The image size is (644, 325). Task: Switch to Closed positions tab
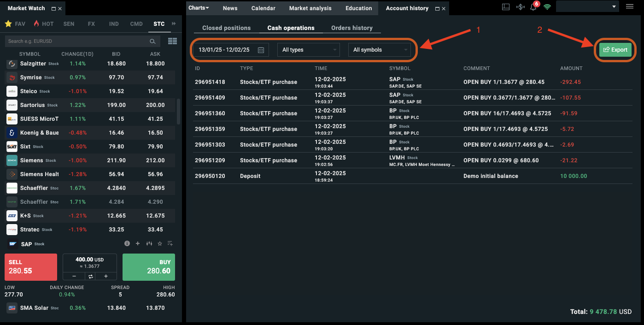[226, 28]
